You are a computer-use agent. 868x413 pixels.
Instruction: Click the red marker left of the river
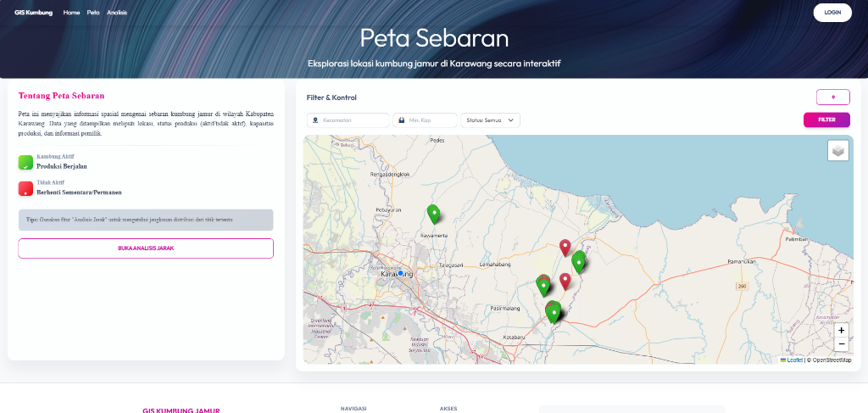tap(565, 282)
